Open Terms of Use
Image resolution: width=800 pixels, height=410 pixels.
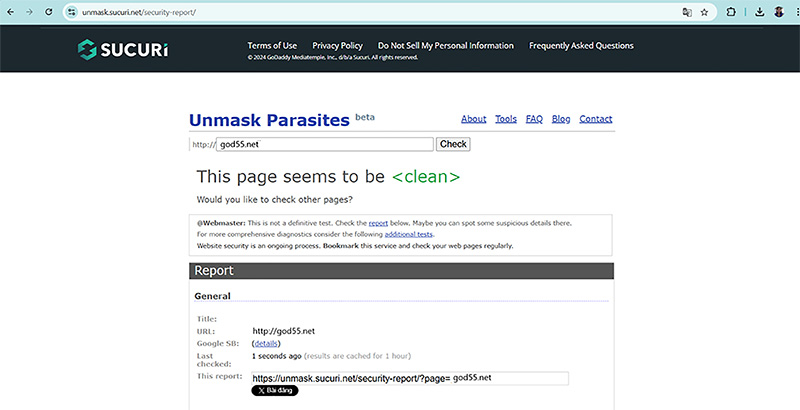pyautogui.click(x=272, y=45)
